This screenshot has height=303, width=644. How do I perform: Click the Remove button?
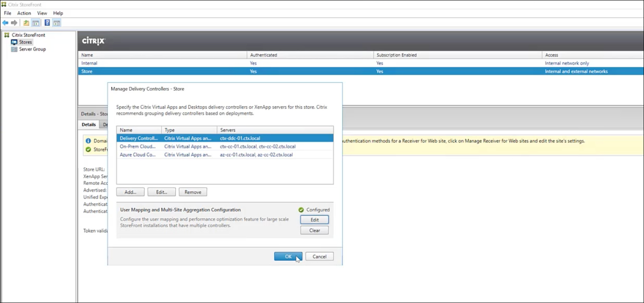pos(193,192)
